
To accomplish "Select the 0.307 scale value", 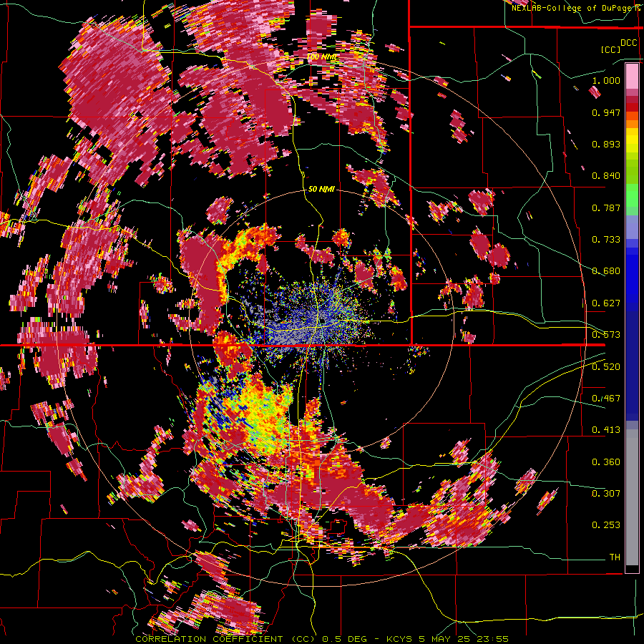I will (606, 494).
